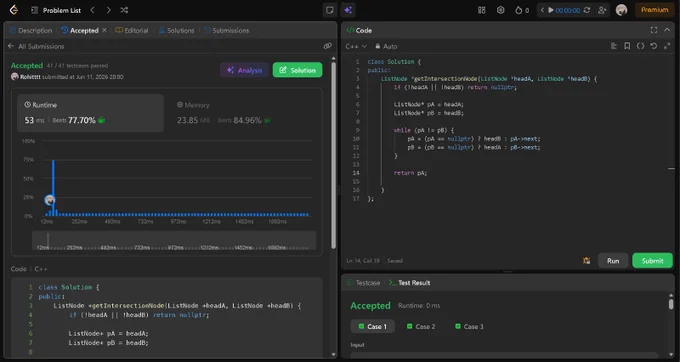Image resolution: width=680 pixels, height=362 pixels.
Task: Click the streak fire icon
Action: [x=518, y=10]
